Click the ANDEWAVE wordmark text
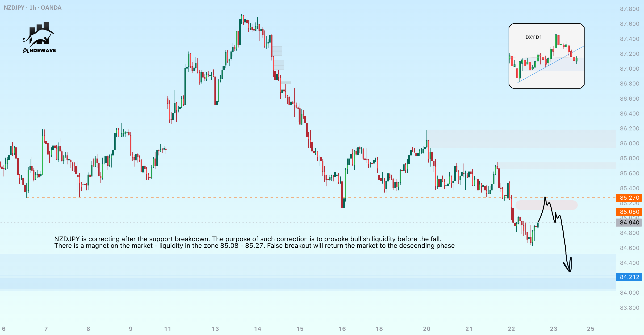Viewport: 644px width, 335px height. click(x=39, y=51)
